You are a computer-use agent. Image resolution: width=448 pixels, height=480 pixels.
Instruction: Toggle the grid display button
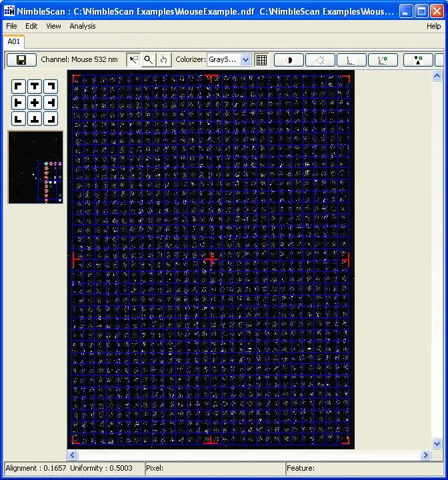[x=261, y=60]
